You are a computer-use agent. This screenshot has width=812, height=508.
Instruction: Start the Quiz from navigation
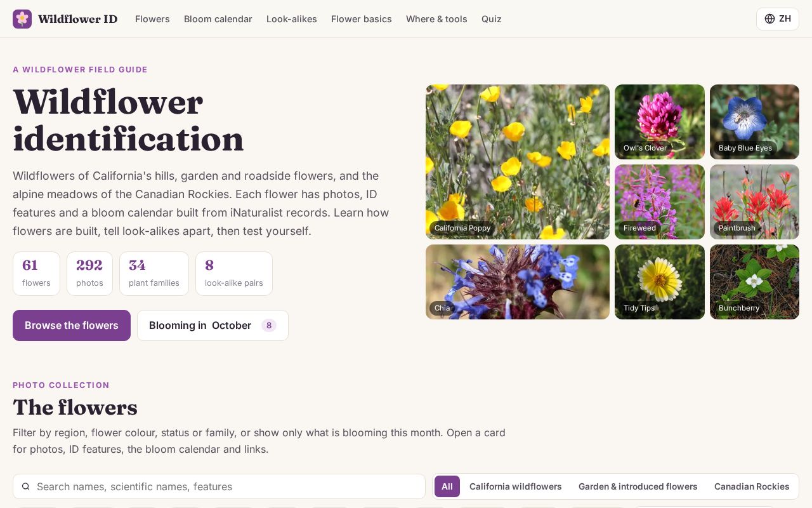(492, 19)
